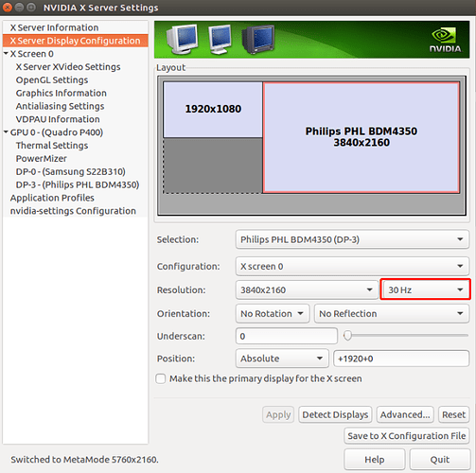Collapse the X Screen 0 tree node
Screen dimensions: 476x473
tap(6, 54)
